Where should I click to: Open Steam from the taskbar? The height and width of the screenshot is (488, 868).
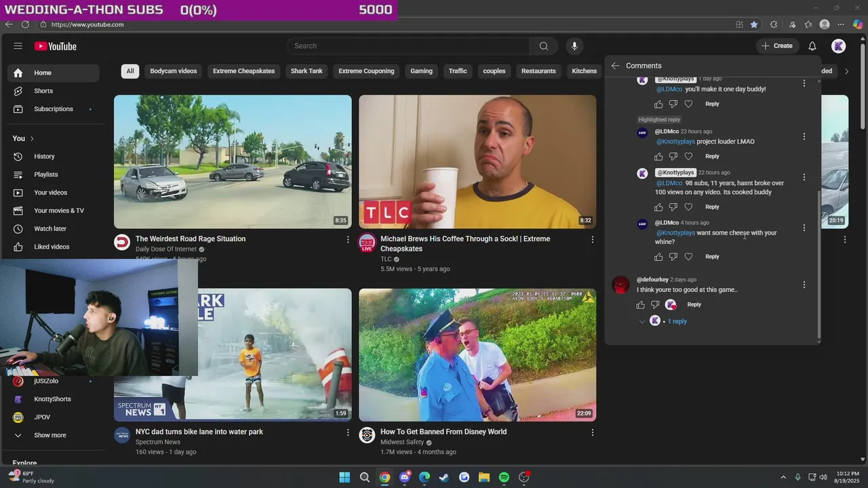(x=444, y=477)
